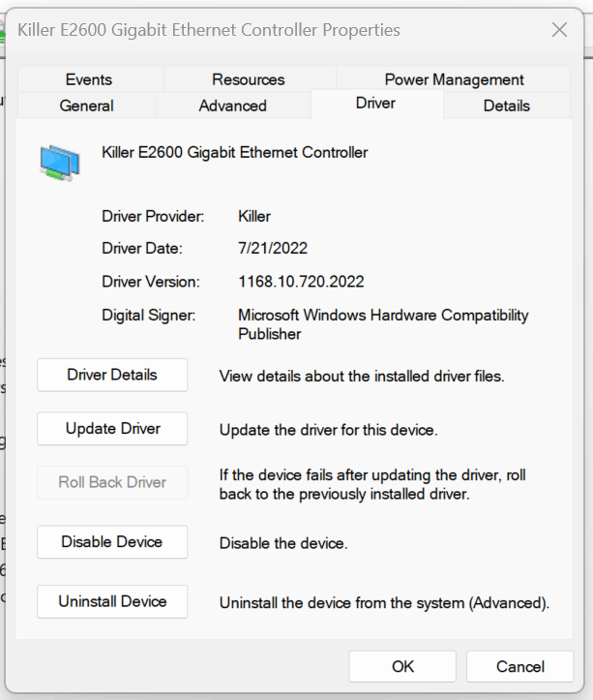
Task: Select the General tab
Action: [86, 106]
